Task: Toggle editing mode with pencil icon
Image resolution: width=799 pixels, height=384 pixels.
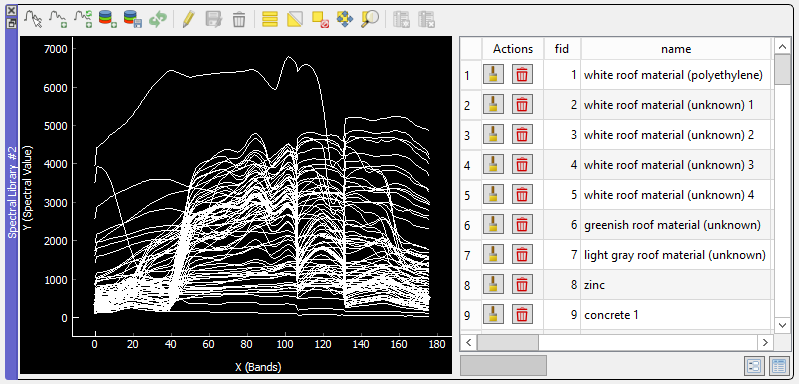Action: tap(188, 19)
